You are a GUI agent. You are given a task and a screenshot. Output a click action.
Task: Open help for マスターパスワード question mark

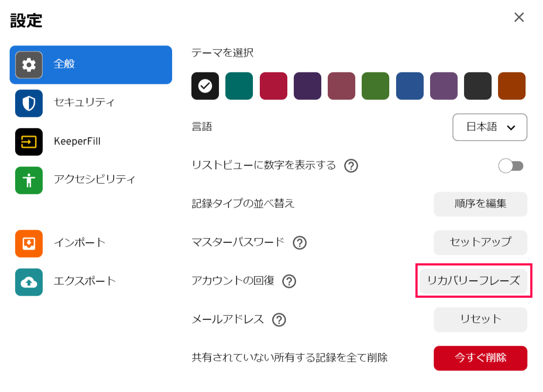(x=300, y=243)
